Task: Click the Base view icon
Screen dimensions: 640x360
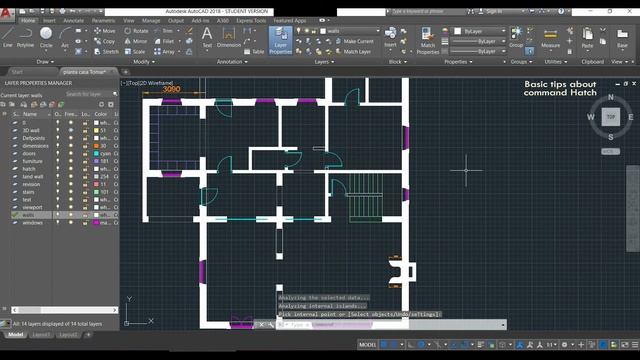Action: pyautogui.click(x=622, y=38)
